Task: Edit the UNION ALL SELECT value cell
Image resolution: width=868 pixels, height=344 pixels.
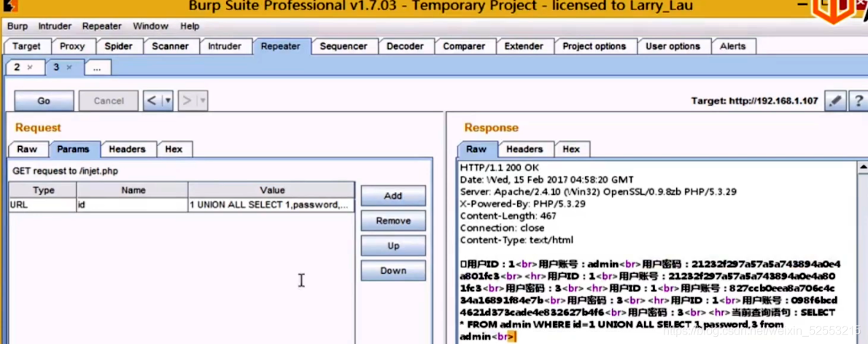Action: (272, 205)
